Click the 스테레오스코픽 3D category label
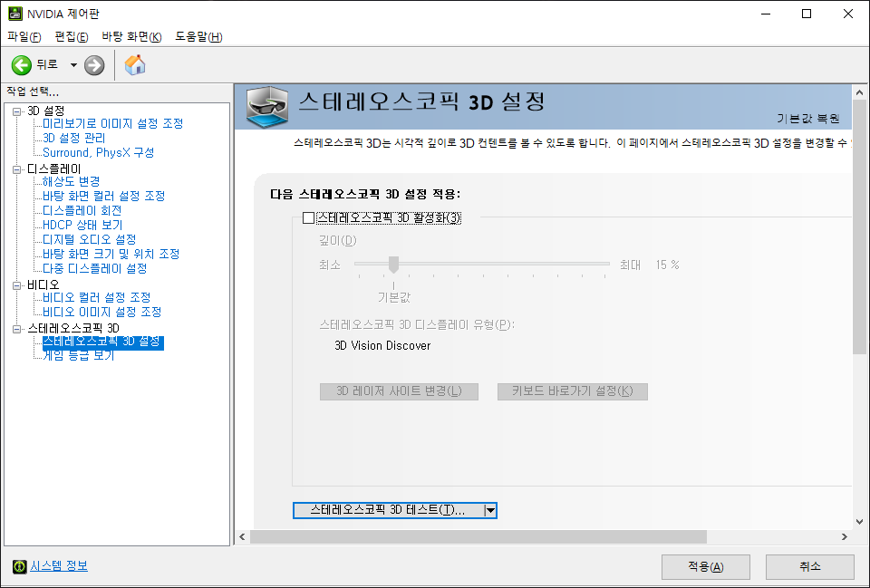This screenshot has width=870, height=588. point(73,328)
